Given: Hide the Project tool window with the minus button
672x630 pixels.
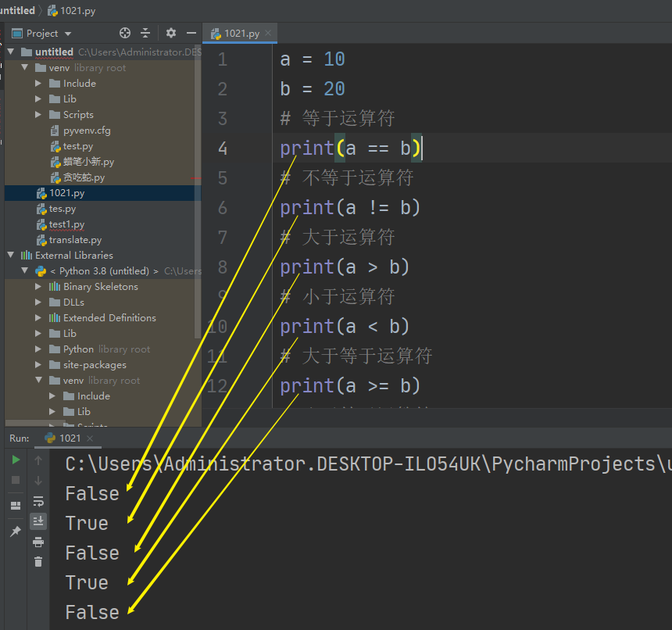Looking at the screenshot, I should [x=191, y=33].
